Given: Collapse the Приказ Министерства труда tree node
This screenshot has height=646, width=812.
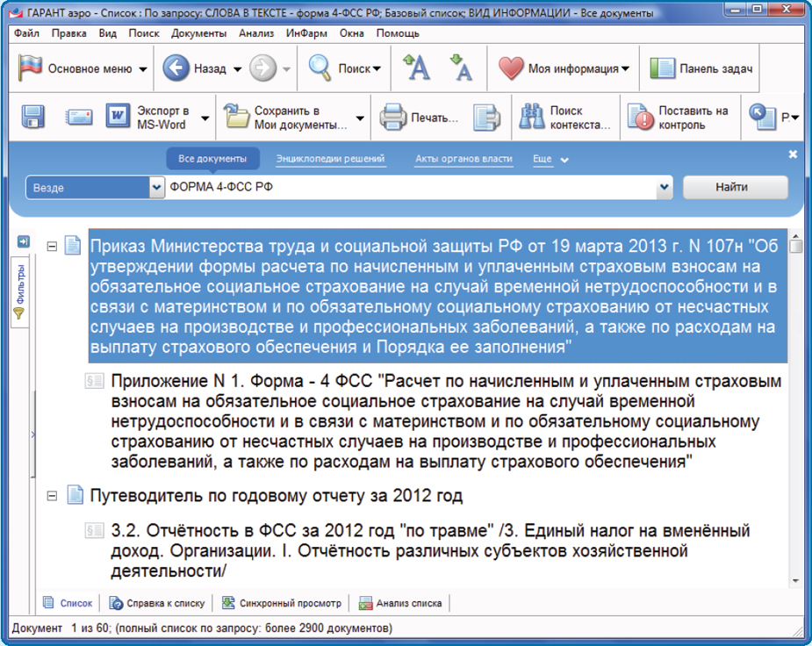Looking at the screenshot, I should click(x=52, y=247).
